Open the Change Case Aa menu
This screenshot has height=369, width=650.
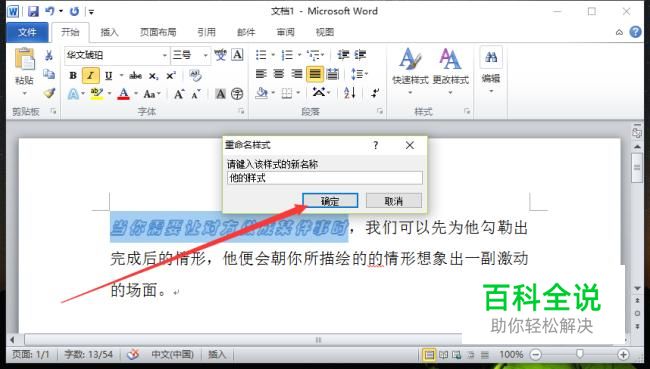151,94
